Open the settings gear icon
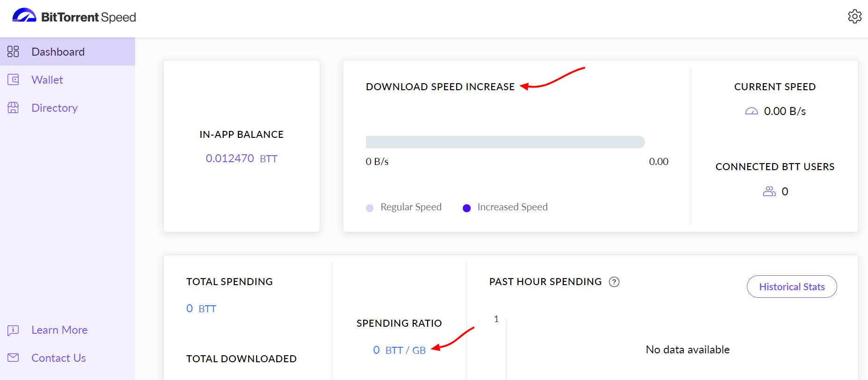 click(854, 16)
